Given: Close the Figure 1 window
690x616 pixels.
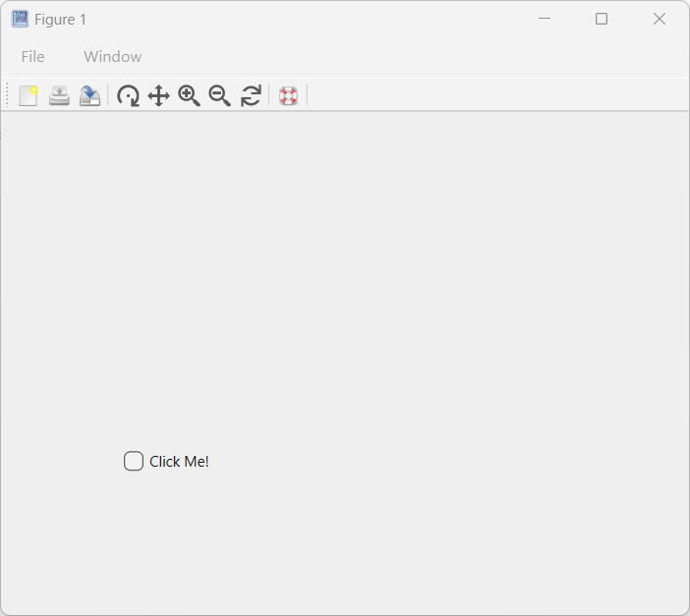Looking at the screenshot, I should tap(660, 19).
